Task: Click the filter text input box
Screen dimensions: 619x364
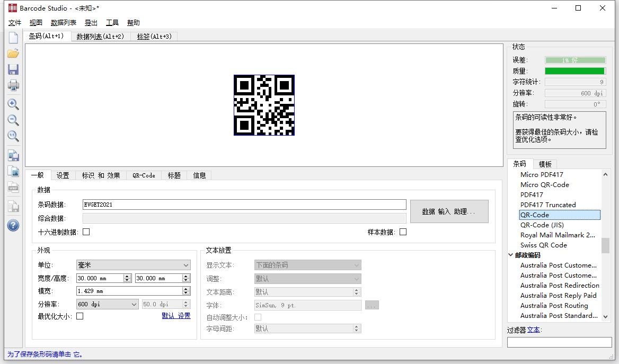Action: (x=560, y=342)
